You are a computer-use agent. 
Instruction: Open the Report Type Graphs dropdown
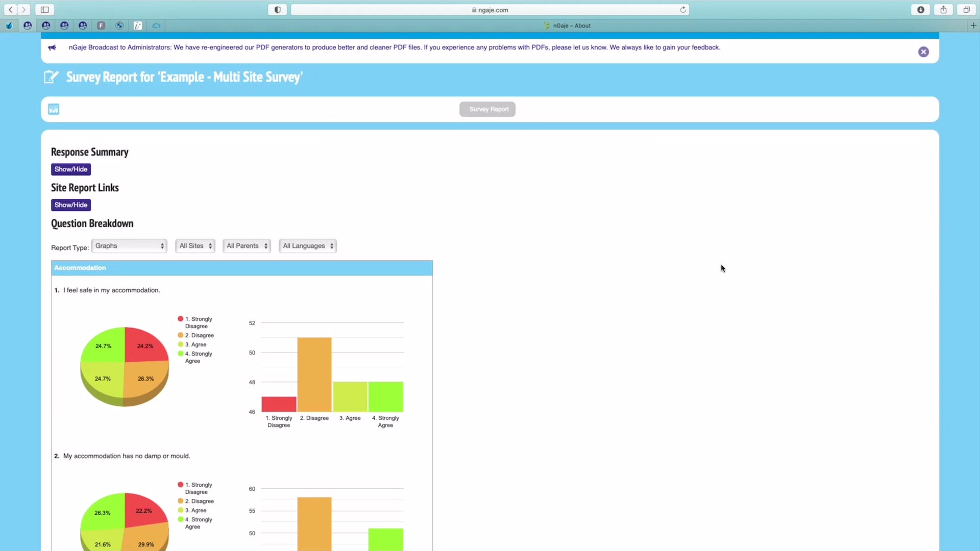pyautogui.click(x=129, y=246)
